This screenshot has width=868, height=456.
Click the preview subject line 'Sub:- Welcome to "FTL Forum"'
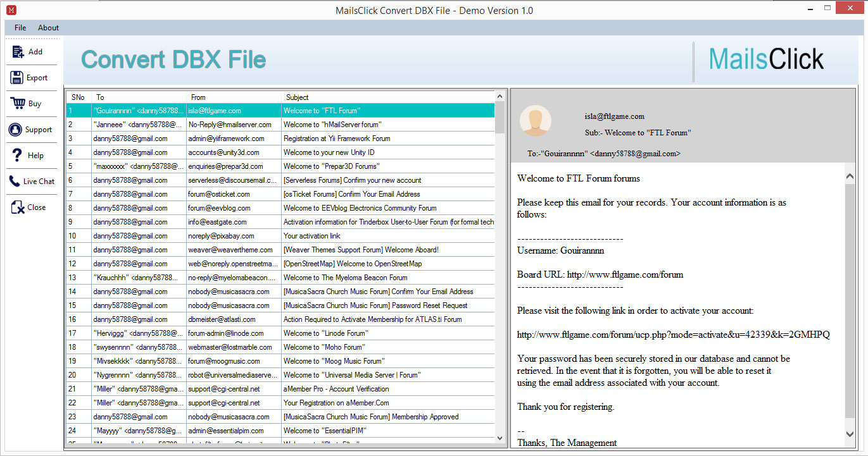pos(638,133)
